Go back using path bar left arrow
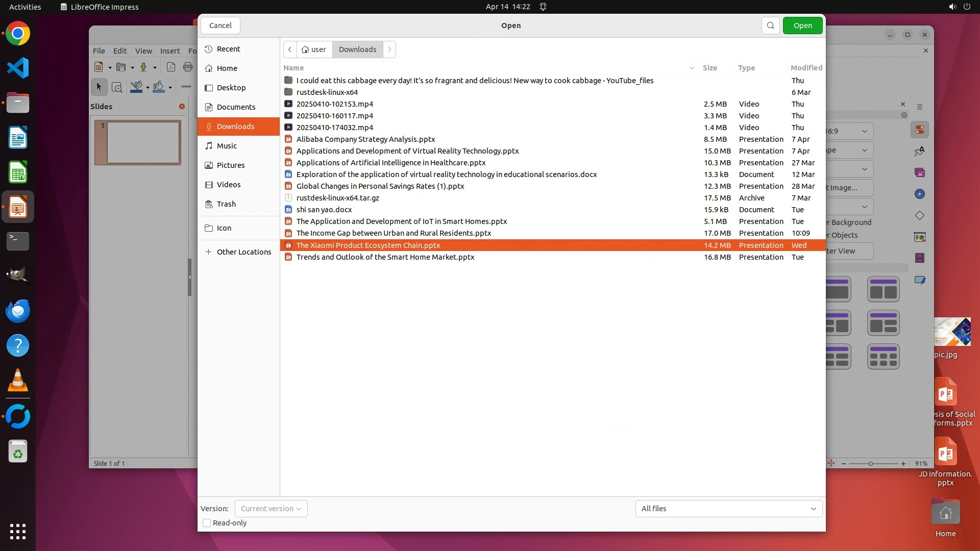 coord(290,49)
